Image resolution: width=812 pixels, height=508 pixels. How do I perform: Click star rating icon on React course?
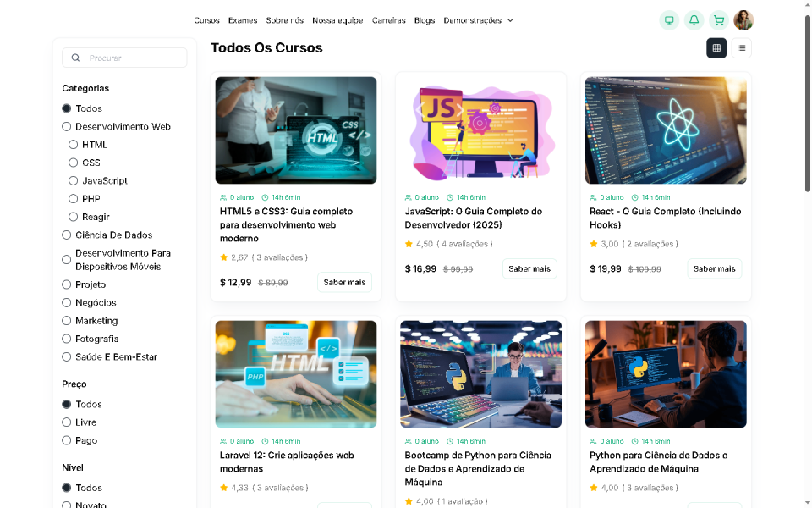pyautogui.click(x=594, y=244)
